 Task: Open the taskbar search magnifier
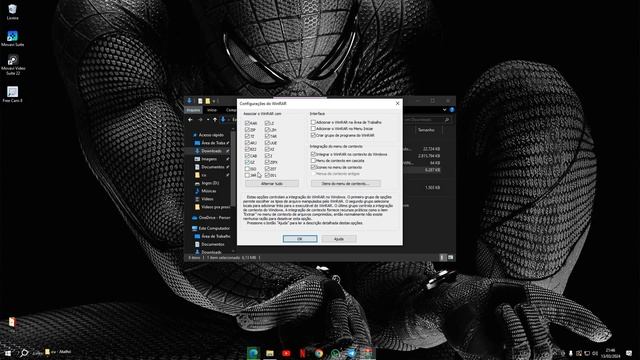tap(24, 353)
